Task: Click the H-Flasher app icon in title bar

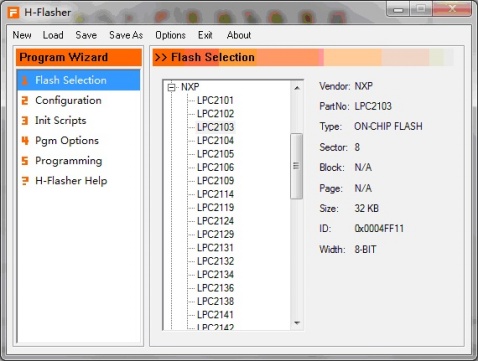Action: click(14, 13)
